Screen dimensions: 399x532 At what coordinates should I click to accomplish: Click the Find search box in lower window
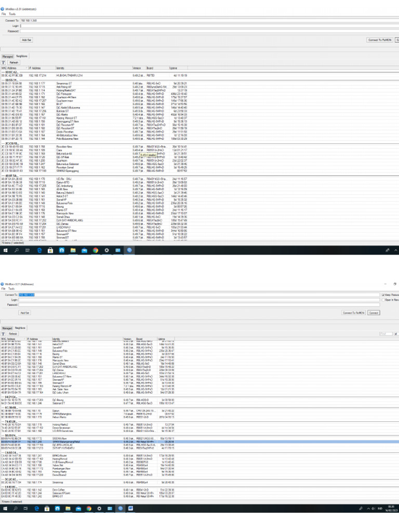386,334
